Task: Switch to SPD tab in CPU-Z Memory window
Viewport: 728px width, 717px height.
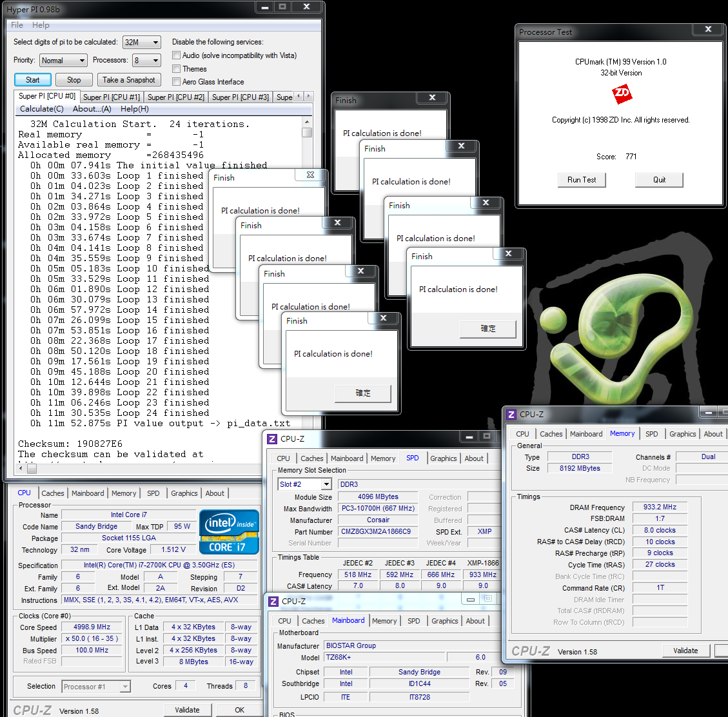Action: coord(652,434)
